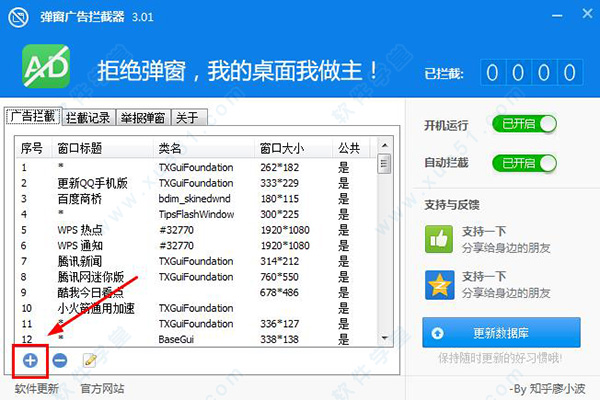600x400 pixels.
Task: Click the window size 336*127
Action: [279, 324]
